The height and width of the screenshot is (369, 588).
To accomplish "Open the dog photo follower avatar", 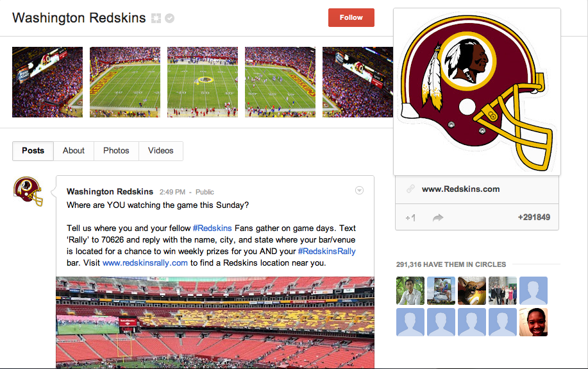I will pos(472,291).
